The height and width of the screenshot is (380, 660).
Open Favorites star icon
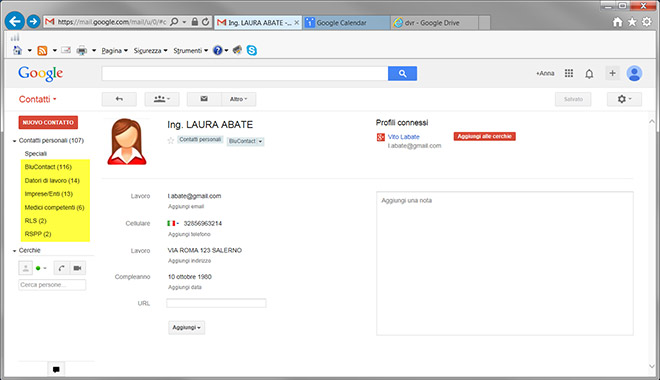tap(632, 22)
